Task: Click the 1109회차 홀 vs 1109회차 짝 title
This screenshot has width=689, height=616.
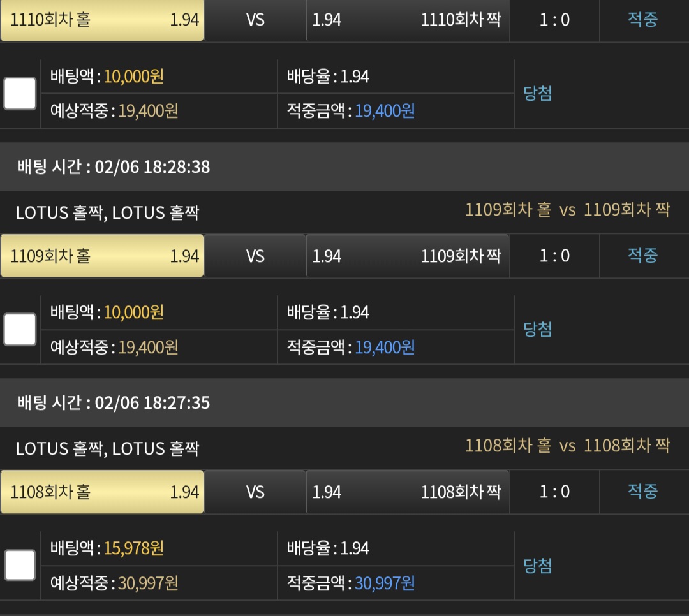Action: tap(567, 210)
